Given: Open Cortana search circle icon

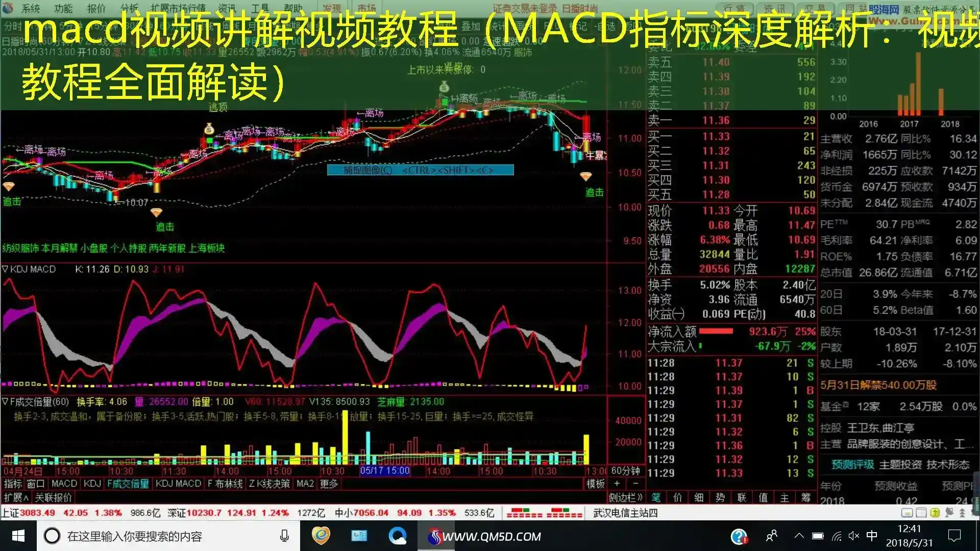Looking at the screenshot, I should pos(52,536).
